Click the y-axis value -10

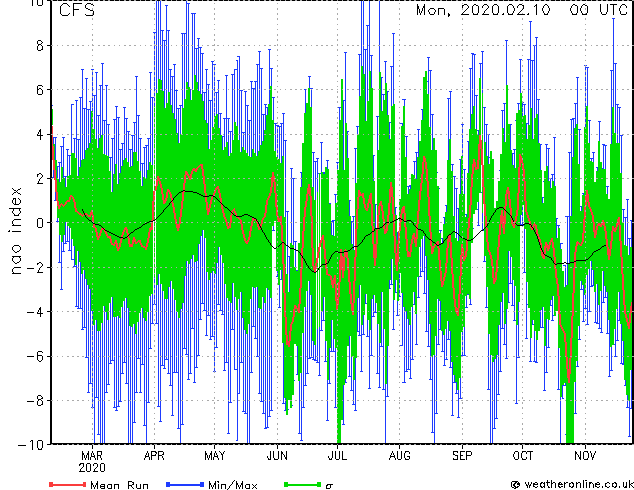(31, 445)
